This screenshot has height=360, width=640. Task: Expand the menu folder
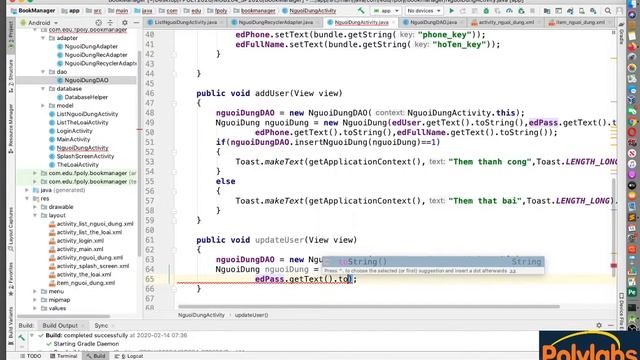(35, 291)
